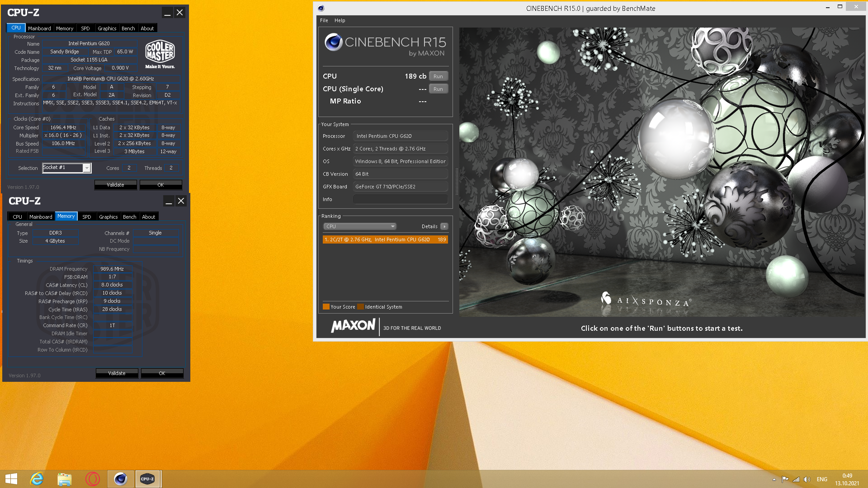Click the Cooler Master logo in CPU-Z
Viewport: 868px width, 488px height.
point(160,54)
